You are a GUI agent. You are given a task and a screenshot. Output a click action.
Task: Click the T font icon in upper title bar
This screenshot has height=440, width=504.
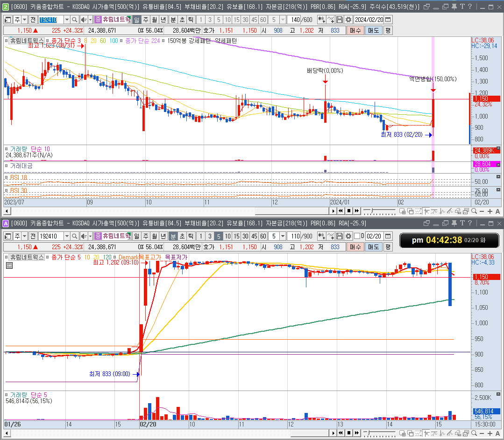click(462, 7)
